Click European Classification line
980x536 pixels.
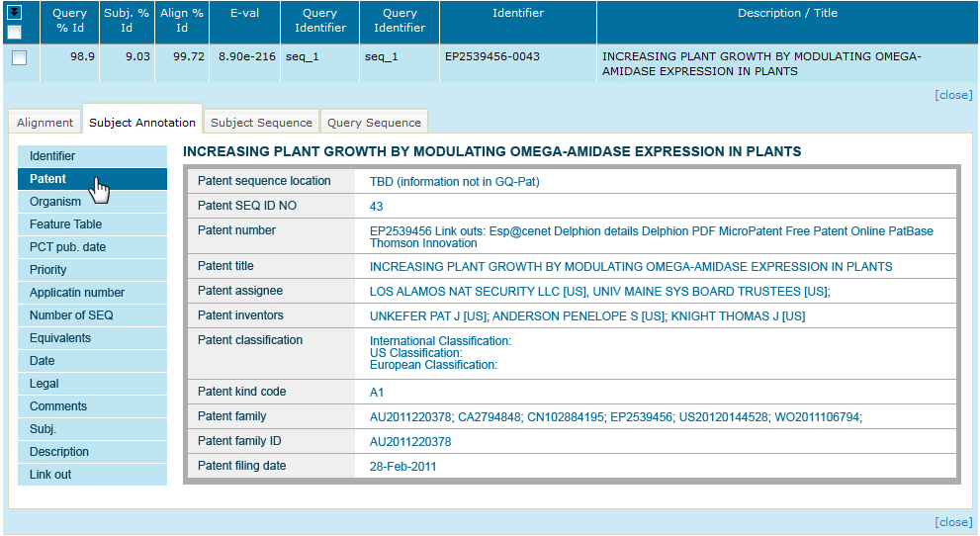coord(433,365)
